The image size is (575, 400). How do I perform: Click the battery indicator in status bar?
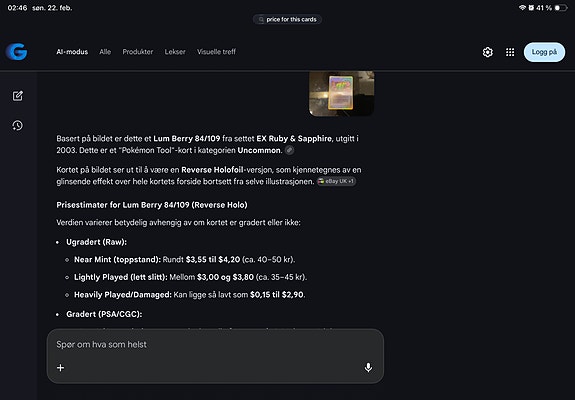(x=561, y=8)
